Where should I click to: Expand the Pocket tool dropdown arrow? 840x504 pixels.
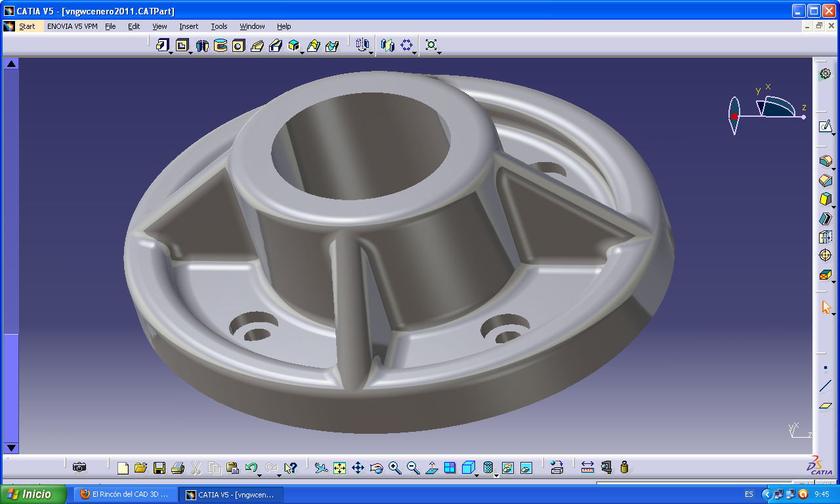tap(191, 52)
